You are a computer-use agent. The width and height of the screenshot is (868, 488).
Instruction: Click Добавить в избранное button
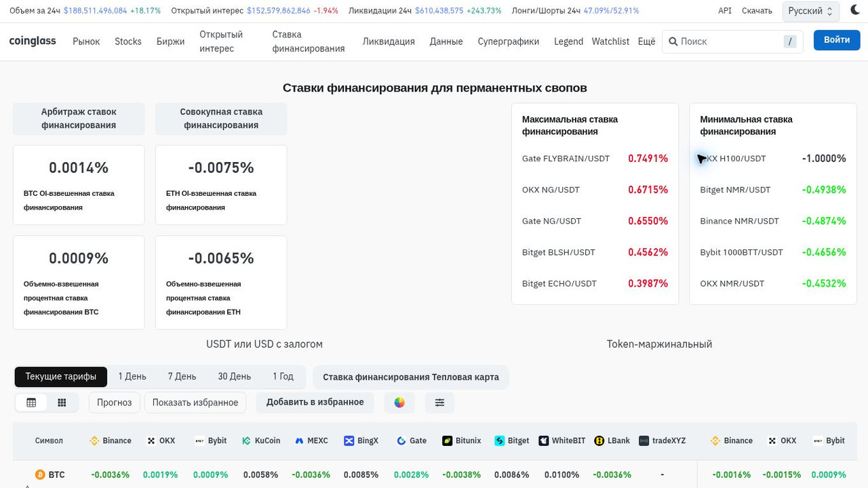click(315, 402)
